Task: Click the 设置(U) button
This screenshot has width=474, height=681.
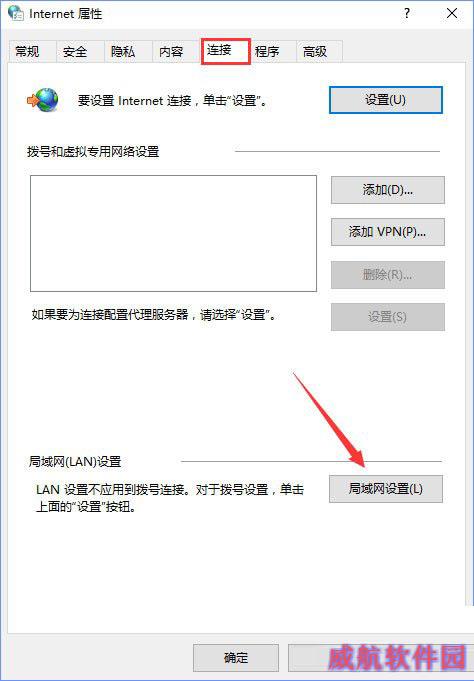Action: [x=386, y=100]
